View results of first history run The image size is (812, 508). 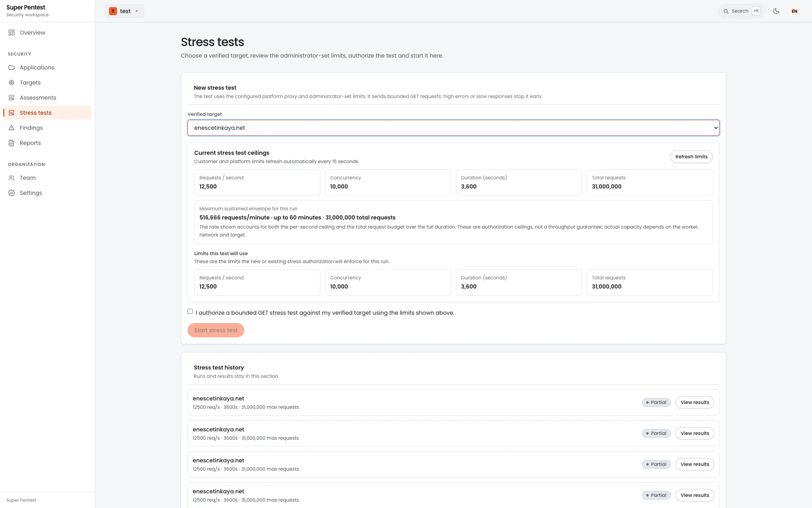(695, 402)
